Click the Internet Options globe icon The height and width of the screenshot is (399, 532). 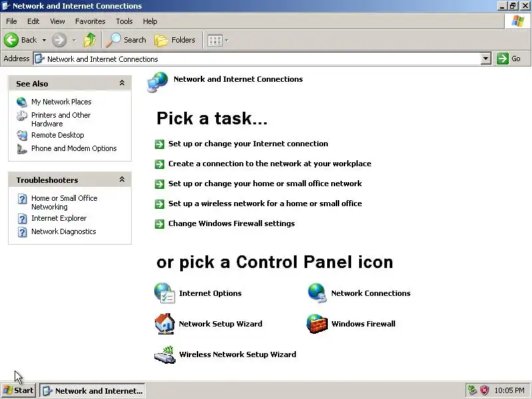pos(164,293)
